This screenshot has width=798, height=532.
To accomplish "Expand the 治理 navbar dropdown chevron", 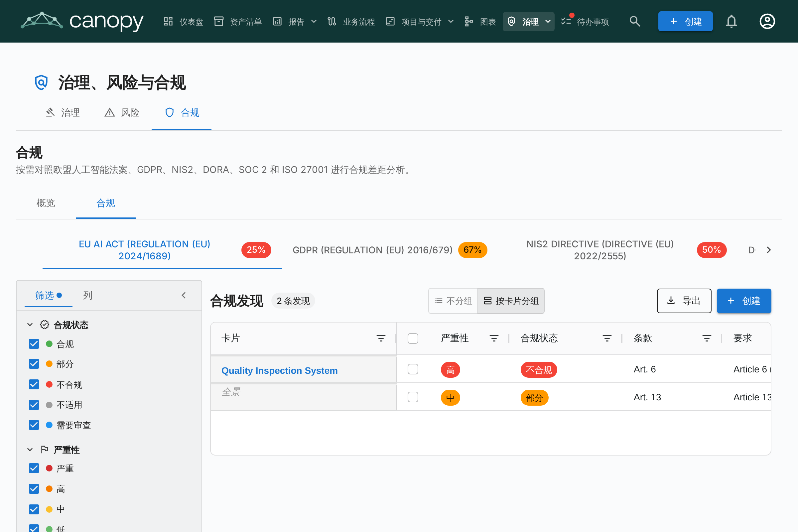I will tap(548, 21).
